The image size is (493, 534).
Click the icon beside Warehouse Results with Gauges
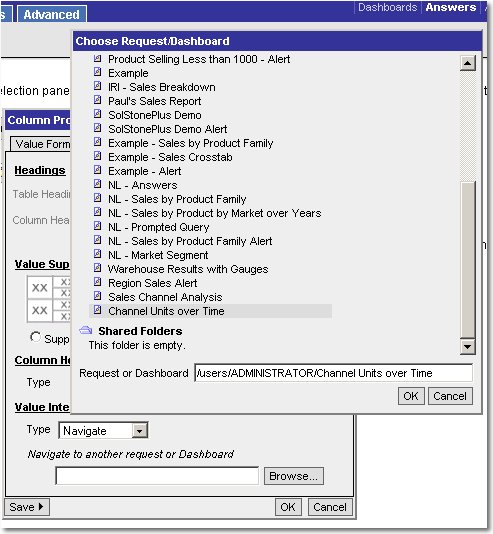pos(97,268)
